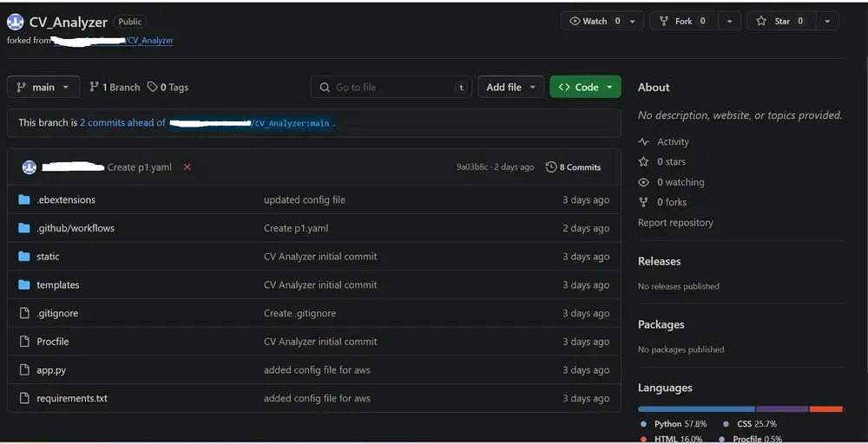Screen dimensions: 868x444
Task: Open 'Create p1.yaml' message in latest commit row
Action: click(140, 167)
